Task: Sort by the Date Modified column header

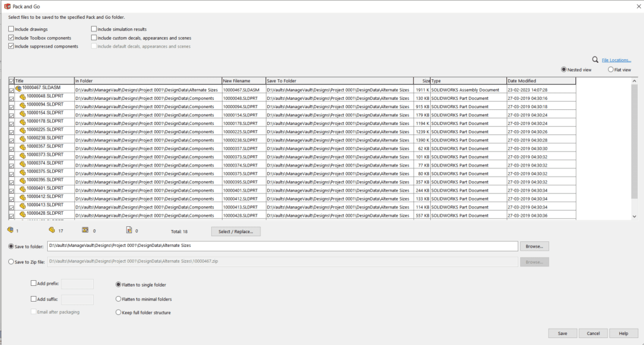Action: (541, 81)
